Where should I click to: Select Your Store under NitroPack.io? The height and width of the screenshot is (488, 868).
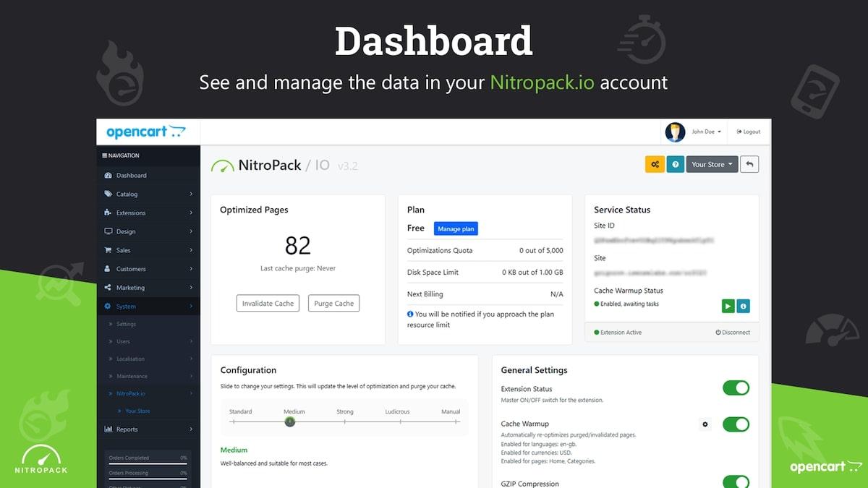pos(137,411)
